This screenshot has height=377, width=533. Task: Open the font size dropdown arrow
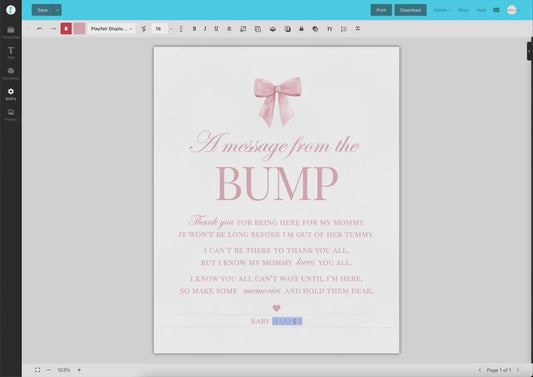click(171, 29)
